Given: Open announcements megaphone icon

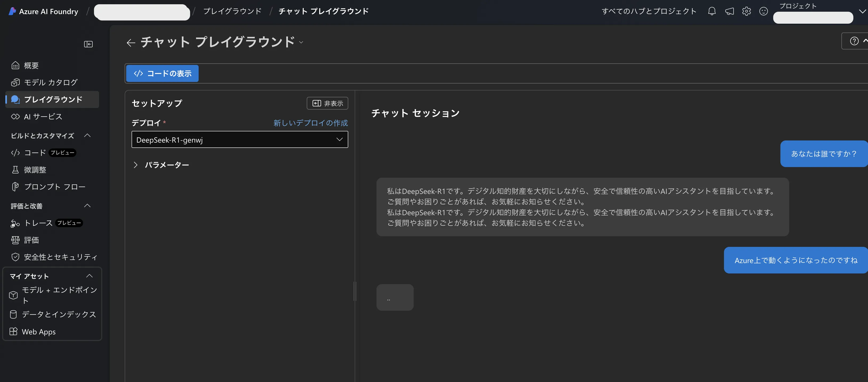Looking at the screenshot, I should point(729,11).
